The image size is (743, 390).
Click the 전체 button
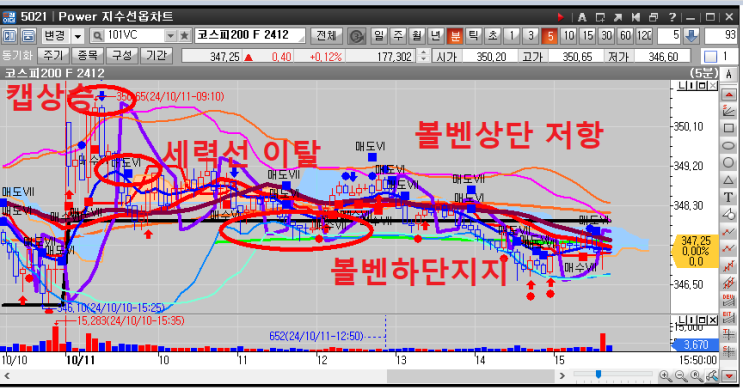pyautogui.click(x=326, y=36)
